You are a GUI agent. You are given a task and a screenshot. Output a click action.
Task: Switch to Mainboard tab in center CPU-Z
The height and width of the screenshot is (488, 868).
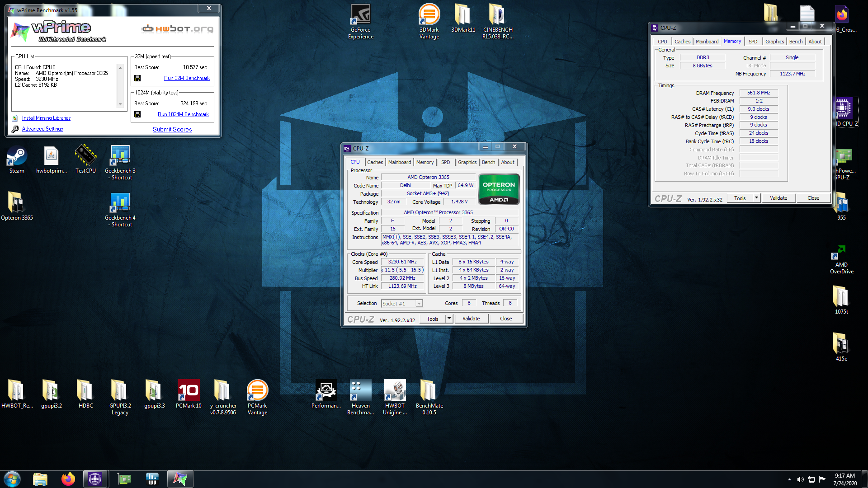click(400, 162)
